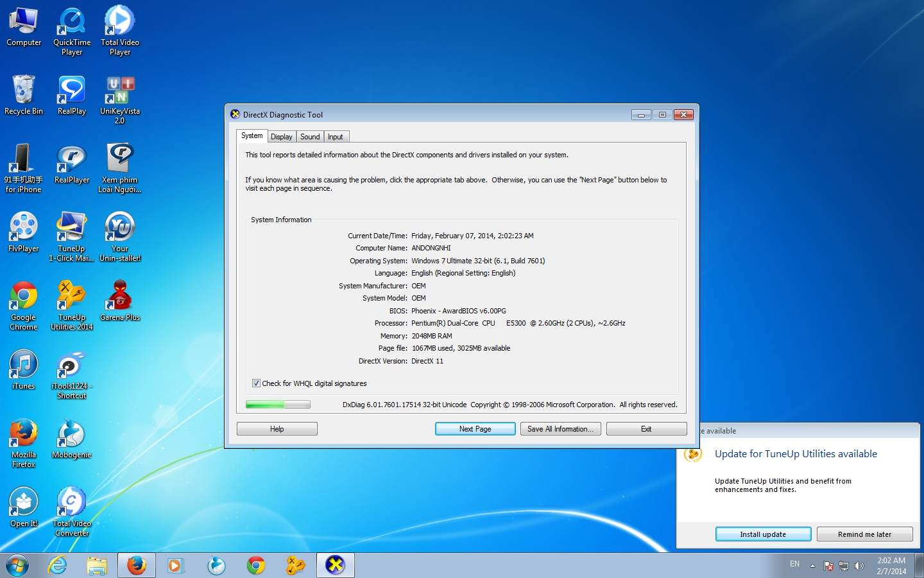Click the iTools1224 Shortcut icon

[x=72, y=374]
